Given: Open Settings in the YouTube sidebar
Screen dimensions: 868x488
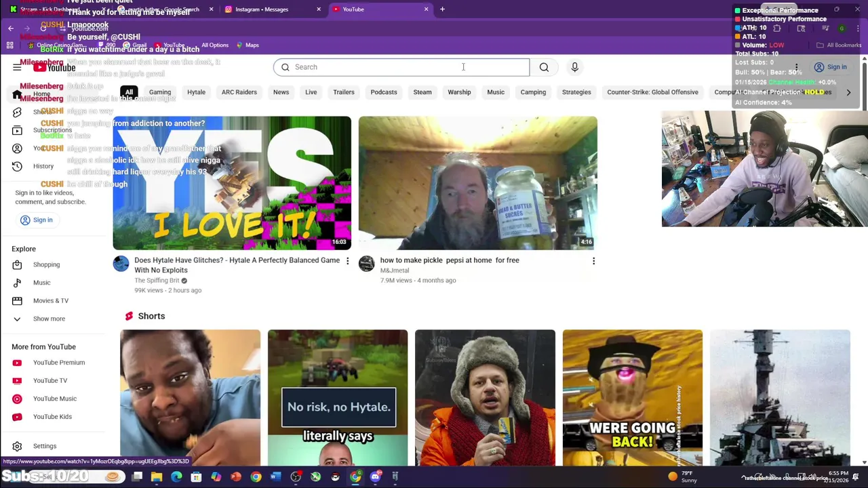Looking at the screenshot, I should click(x=45, y=446).
